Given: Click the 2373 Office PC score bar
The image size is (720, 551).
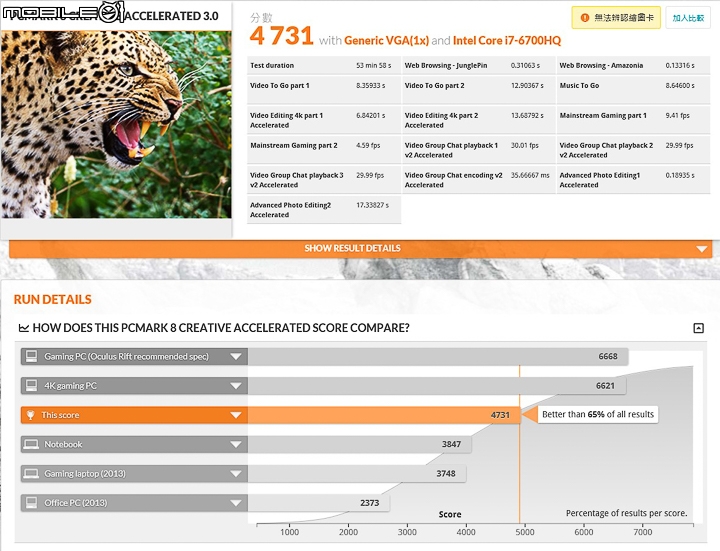Looking at the screenshot, I should (319, 503).
